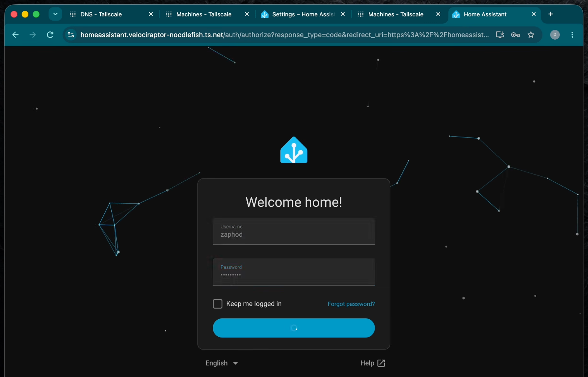Switch to Settings – Home Assistant tab
The image size is (588, 377).
[x=303, y=14]
